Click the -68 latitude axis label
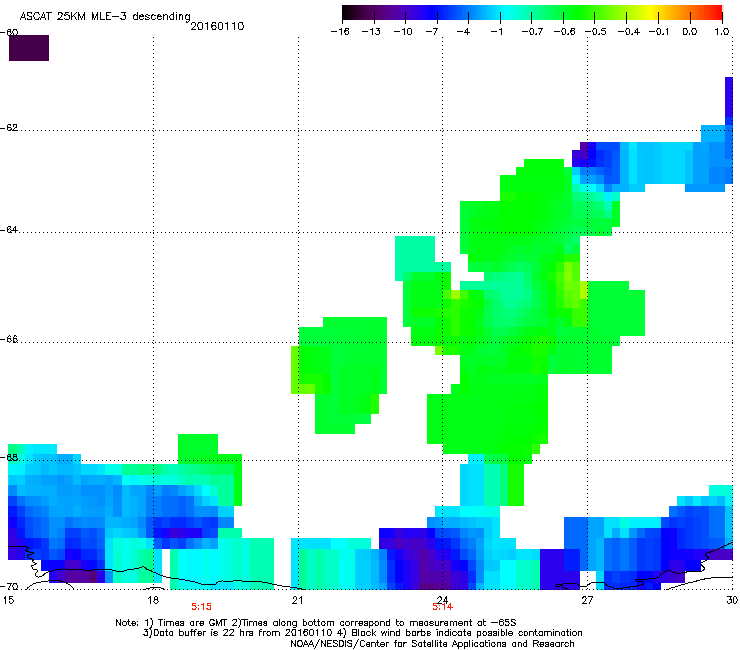Screen dimensions: 740x650 click(9, 457)
